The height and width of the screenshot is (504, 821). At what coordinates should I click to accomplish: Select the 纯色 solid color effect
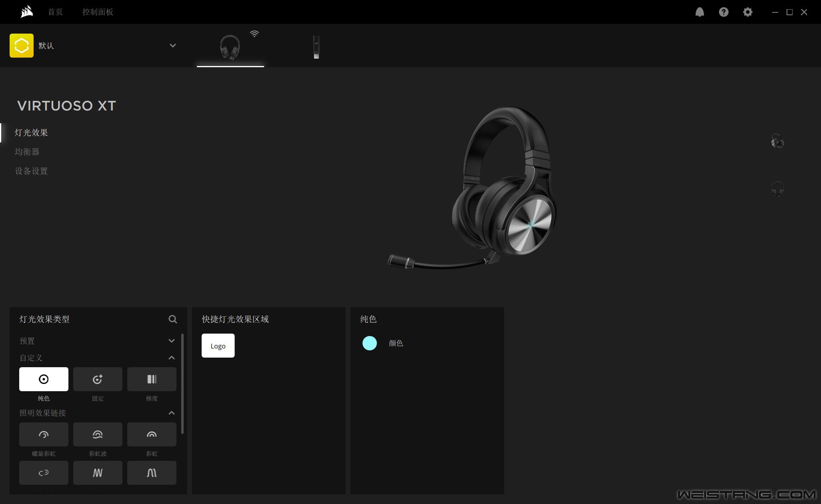[44, 379]
